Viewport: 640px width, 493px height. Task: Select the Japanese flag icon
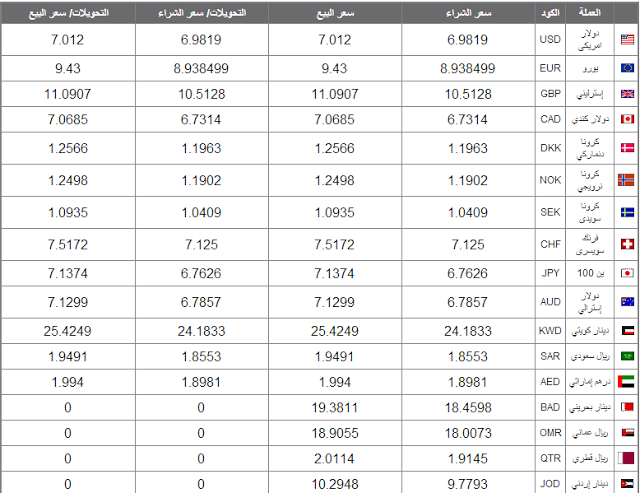click(x=627, y=273)
